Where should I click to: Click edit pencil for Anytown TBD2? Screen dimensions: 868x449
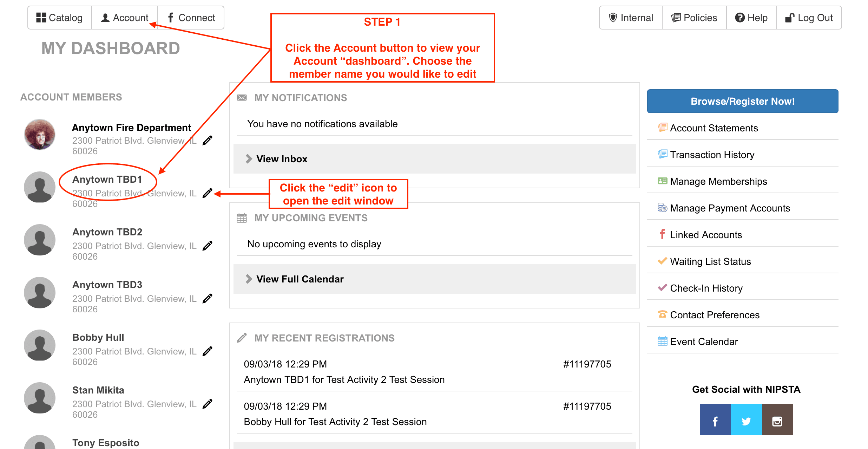click(208, 246)
